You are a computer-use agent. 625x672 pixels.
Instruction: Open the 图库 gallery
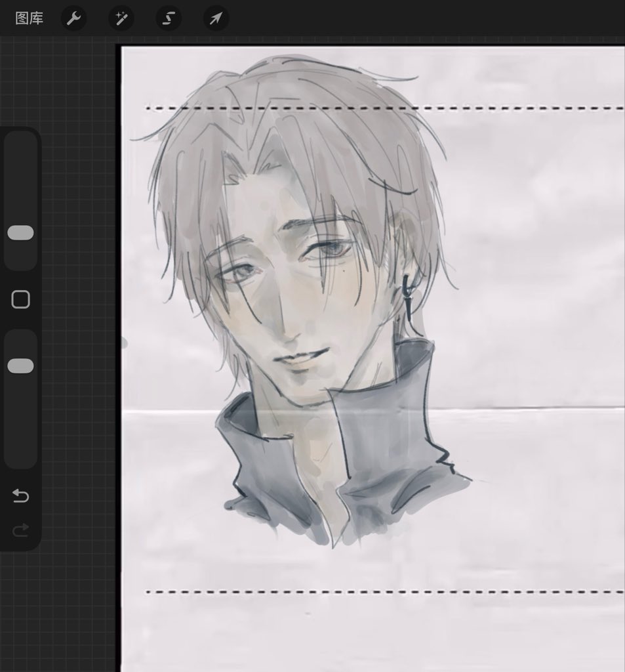tap(29, 18)
